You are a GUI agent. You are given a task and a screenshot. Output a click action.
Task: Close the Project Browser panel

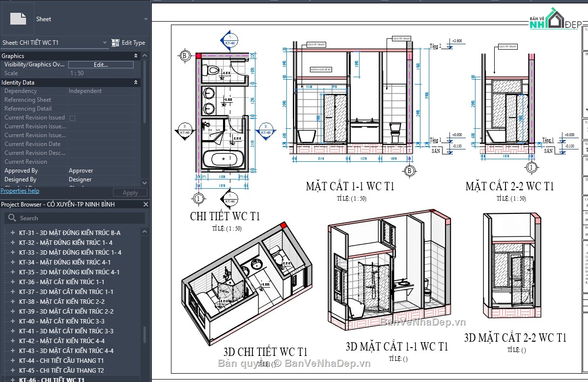(146, 205)
